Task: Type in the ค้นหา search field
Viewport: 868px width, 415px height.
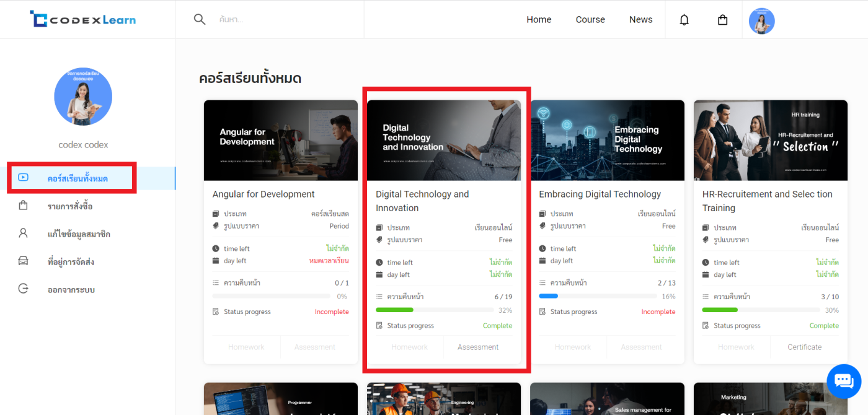Action: [x=285, y=20]
